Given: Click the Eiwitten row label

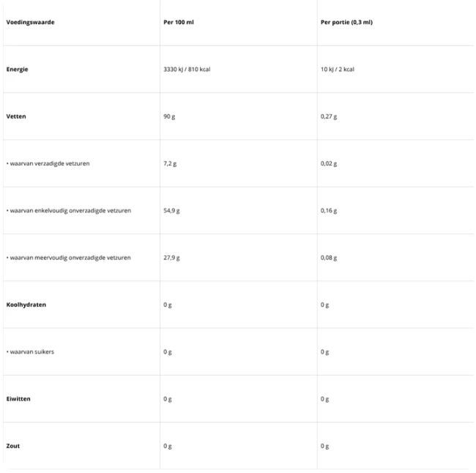Looking at the screenshot, I should tap(19, 398).
